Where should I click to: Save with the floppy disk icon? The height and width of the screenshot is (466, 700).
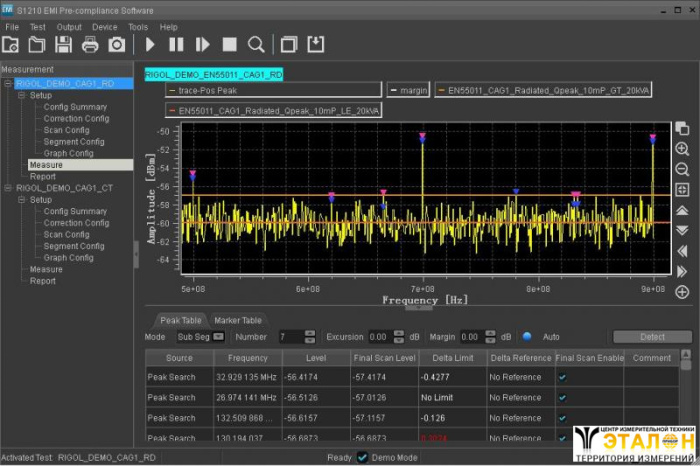[x=63, y=45]
